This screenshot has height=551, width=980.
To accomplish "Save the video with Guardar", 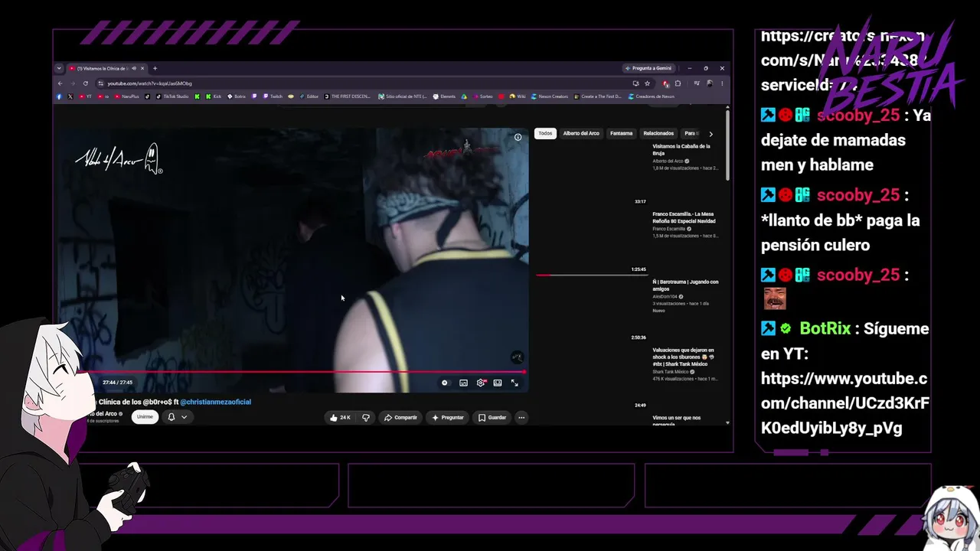I will (492, 418).
